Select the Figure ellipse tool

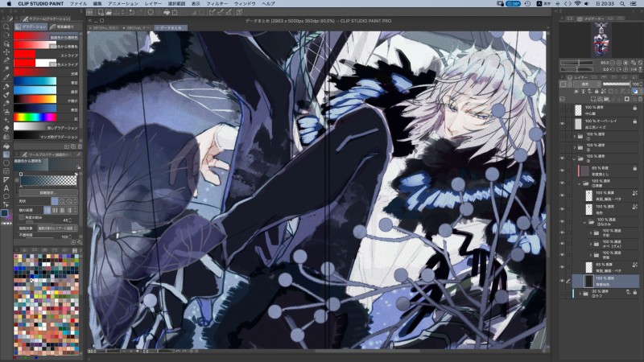pos(6,163)
